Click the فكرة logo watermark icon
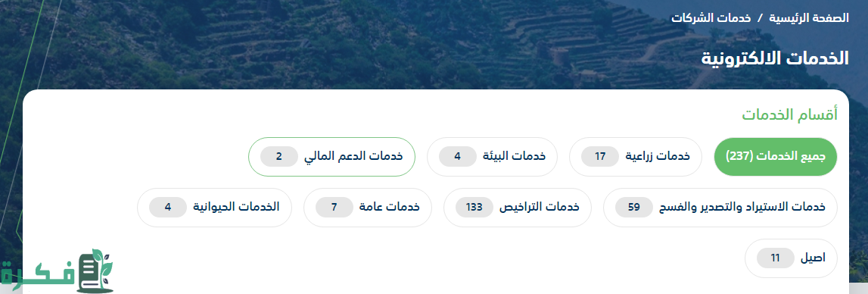Screen dimensions: 868x294 pyautogui.click(x=57, y=271)
